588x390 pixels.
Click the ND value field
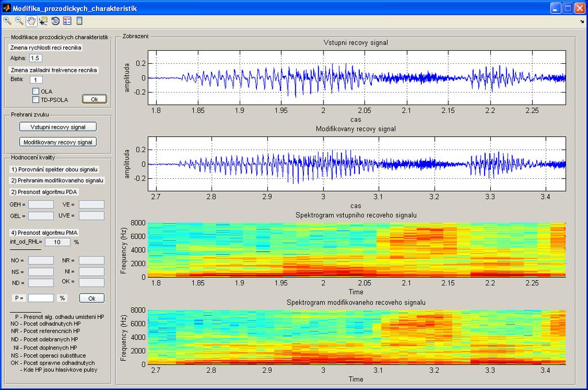pos(41,282)
